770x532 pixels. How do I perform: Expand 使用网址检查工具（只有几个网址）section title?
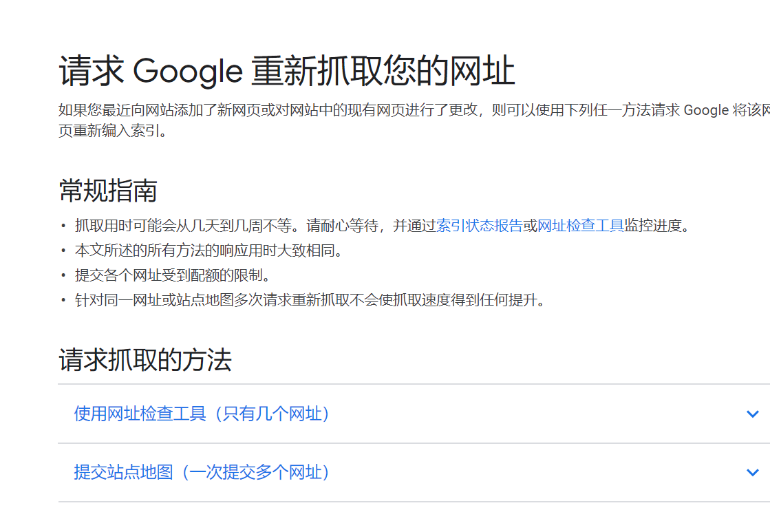pos(202,414)
